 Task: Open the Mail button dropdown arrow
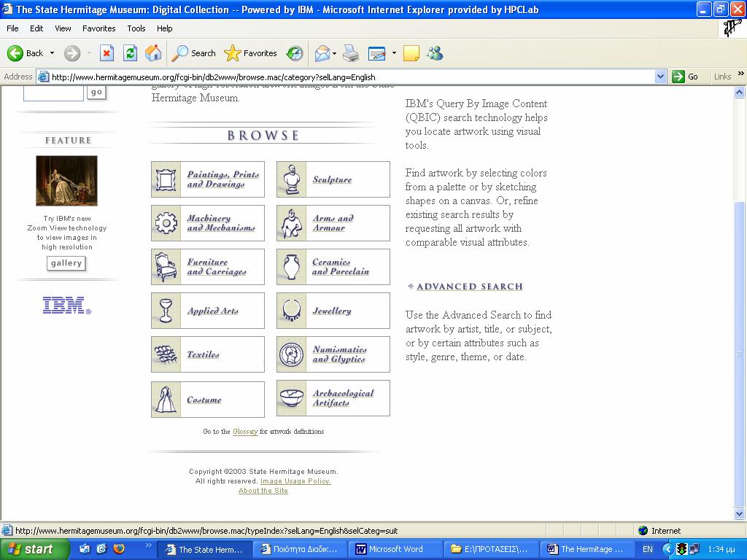point(334,52)
